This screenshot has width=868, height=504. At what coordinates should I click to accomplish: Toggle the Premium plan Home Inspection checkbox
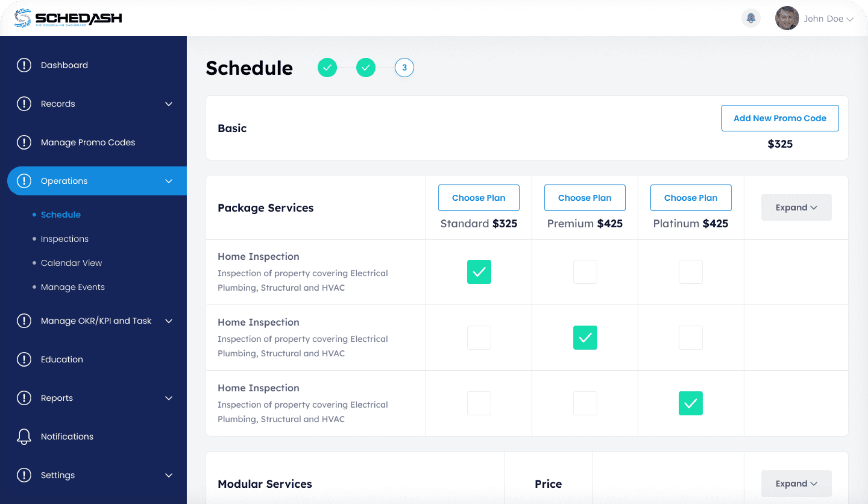tap(585, 272)
